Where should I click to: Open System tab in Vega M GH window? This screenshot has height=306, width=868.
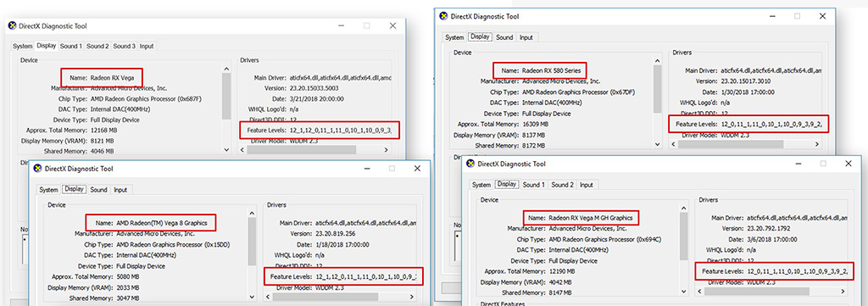tap(481, 185)
